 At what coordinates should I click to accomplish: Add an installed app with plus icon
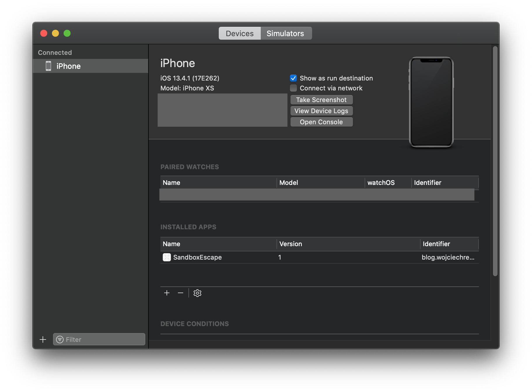coord(167,293)
